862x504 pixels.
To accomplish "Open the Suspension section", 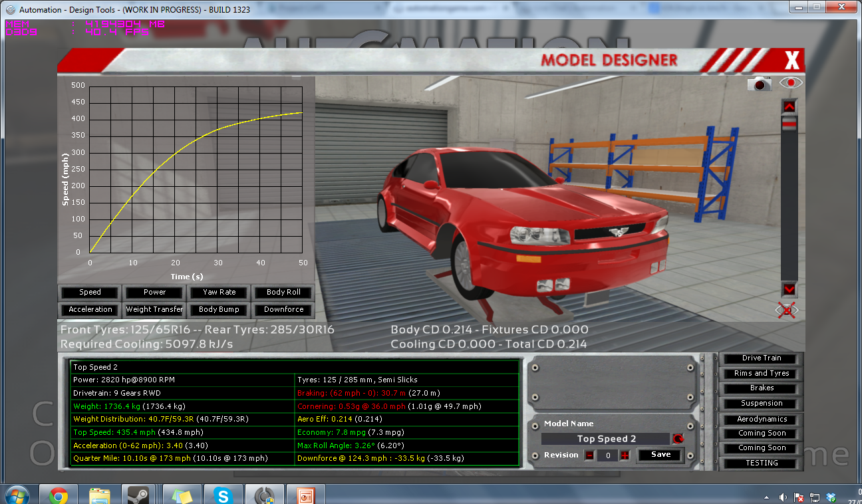I will (762, 404).
